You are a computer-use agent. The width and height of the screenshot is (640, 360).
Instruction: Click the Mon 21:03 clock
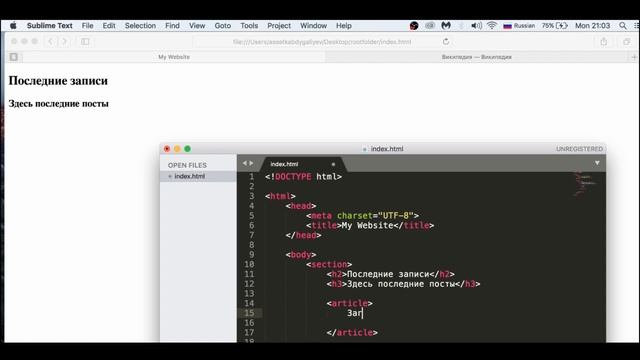pos(592,25)
